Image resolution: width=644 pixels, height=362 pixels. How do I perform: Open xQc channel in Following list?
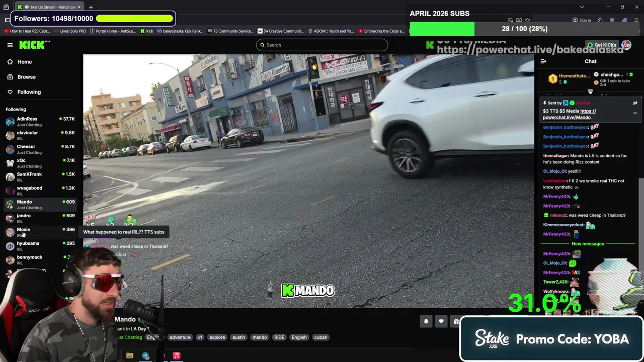coord(40,163)
